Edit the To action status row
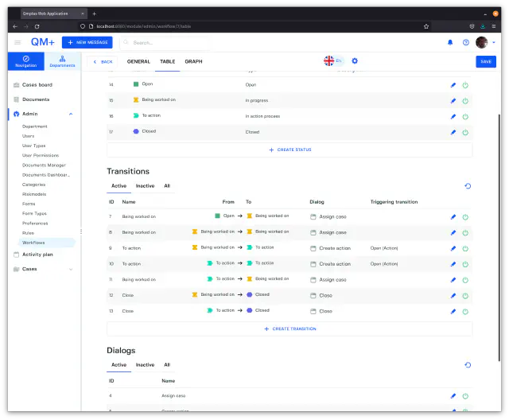Image resolution: width=509 pixels, height=420 pixels. (453, 116)
